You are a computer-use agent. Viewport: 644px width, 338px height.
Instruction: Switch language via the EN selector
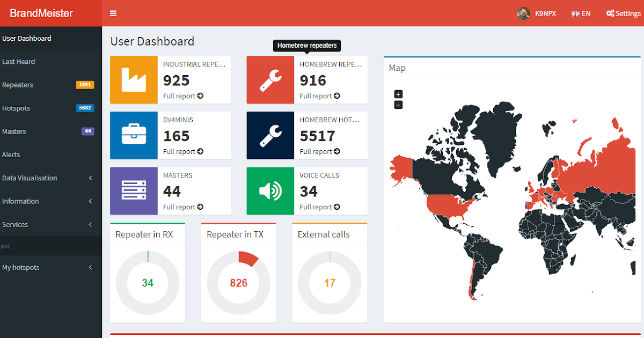tap(581, 13)
